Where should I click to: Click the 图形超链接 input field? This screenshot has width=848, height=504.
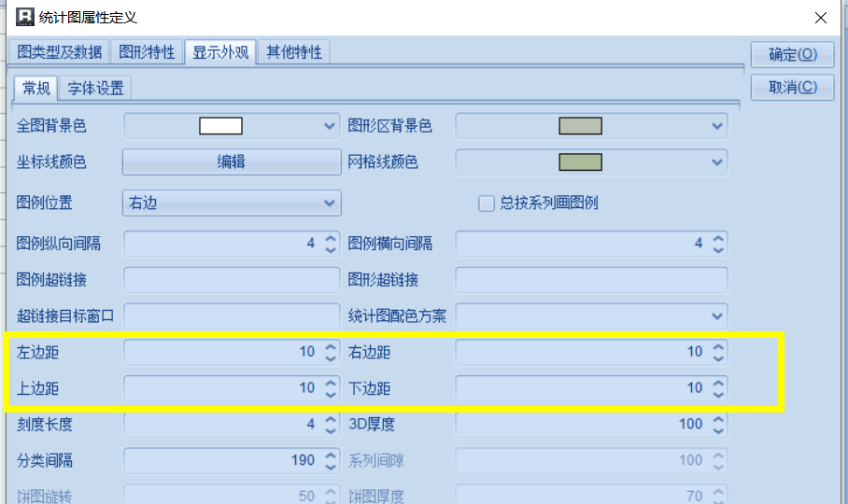tap(592, 280)
